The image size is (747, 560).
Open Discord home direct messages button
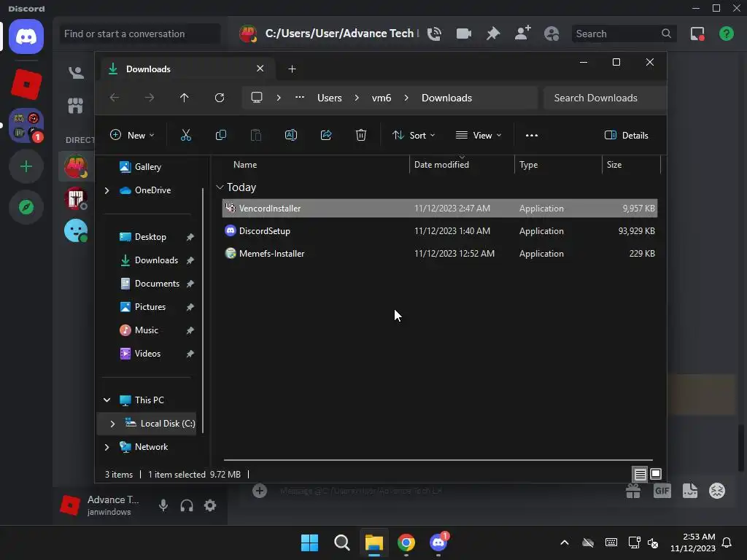tap(26, 36)
